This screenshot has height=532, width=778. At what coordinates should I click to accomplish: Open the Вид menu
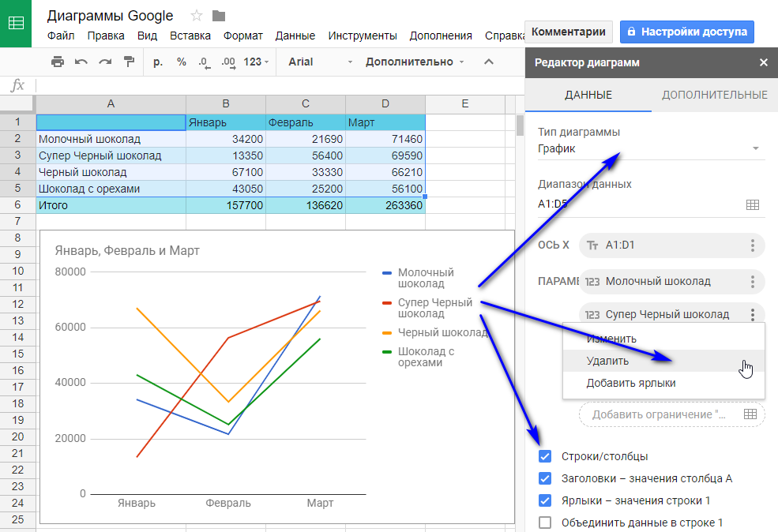(147, 36)
